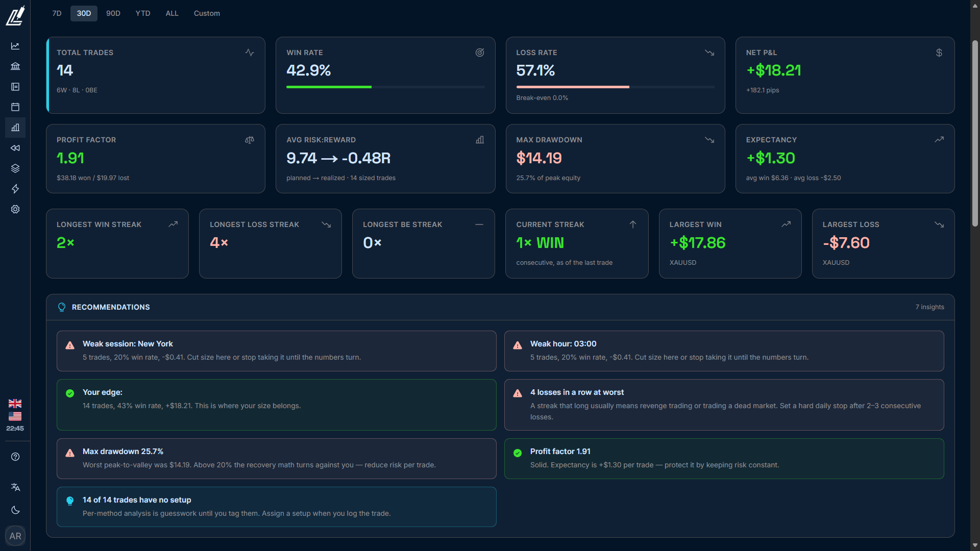Open the Your edge insight card
The image size is (980, 551).
click(276, 405)
